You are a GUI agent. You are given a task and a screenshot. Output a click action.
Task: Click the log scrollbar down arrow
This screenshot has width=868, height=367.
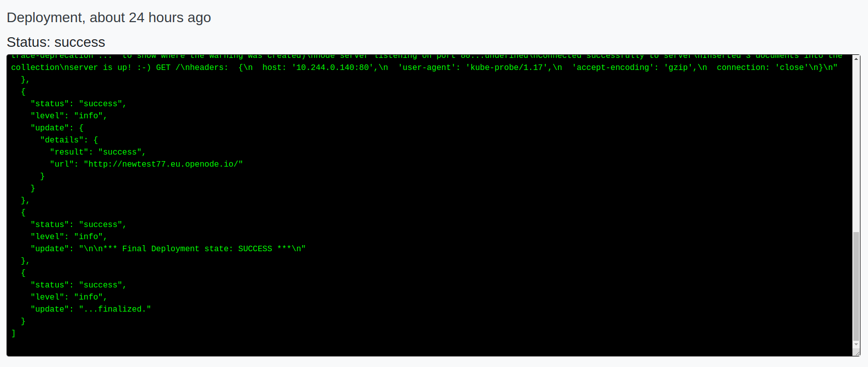[x=856, y=345]
